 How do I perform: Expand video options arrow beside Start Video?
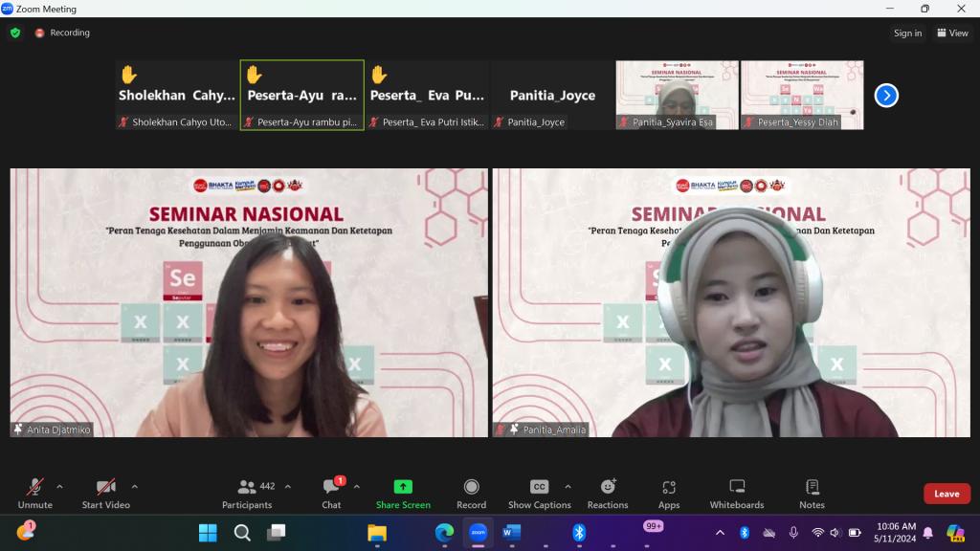(x=134, y=486)
